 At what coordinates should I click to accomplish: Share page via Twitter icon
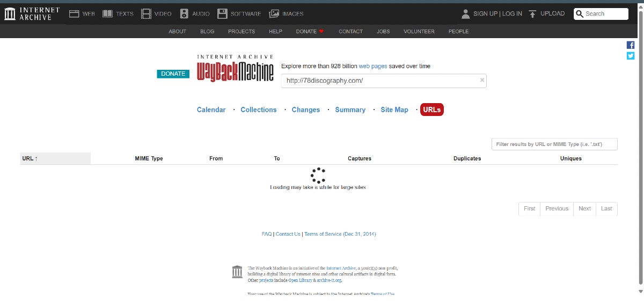click(x=631, y=56)
